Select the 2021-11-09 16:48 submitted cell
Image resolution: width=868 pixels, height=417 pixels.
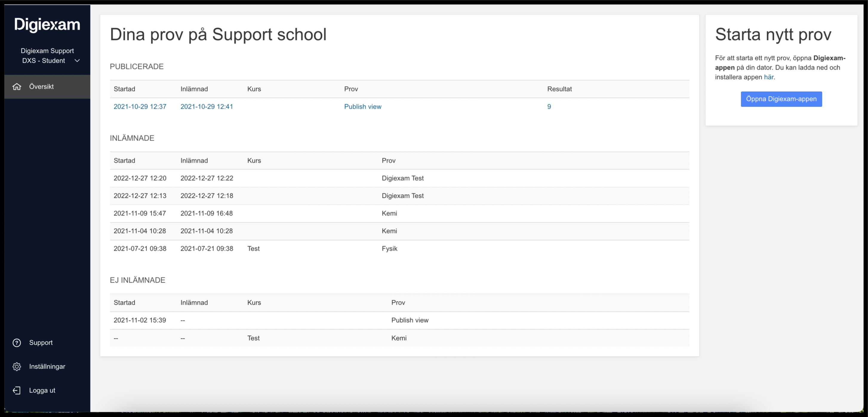[x=207, y=213]
